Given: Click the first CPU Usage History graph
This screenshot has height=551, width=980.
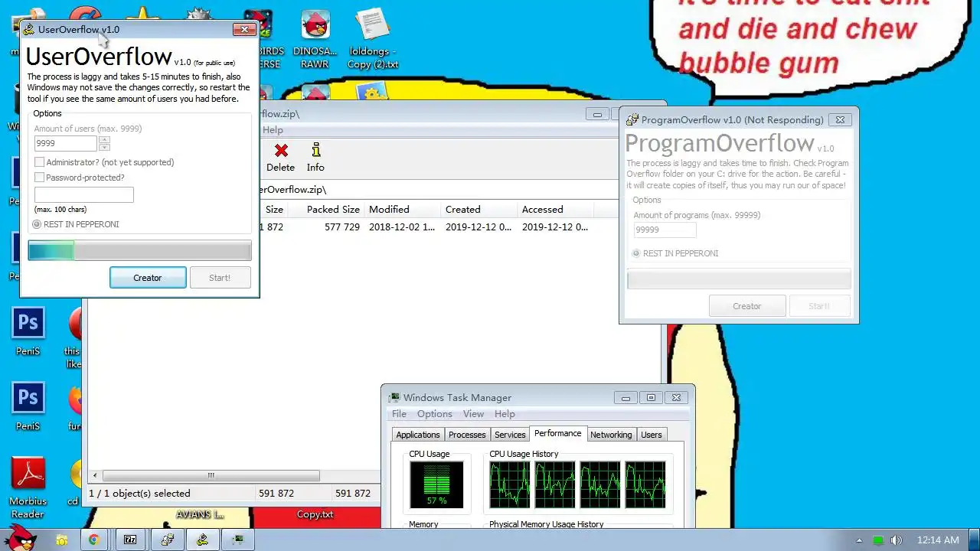Looking at the screenshot, I should (x=509, y=484).
